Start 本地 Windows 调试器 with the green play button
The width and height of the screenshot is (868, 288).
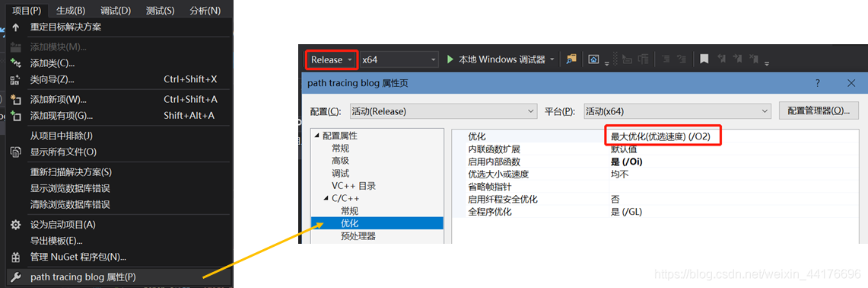[x=450, y=59]
